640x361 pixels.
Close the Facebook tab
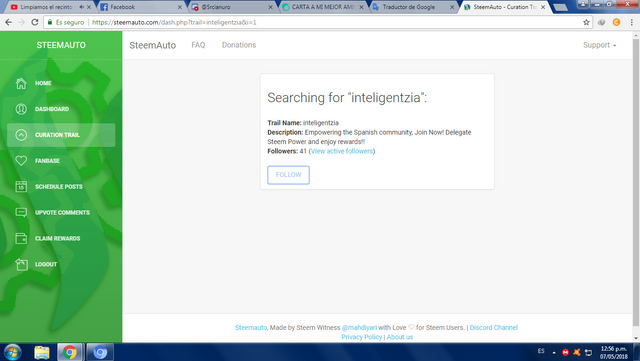point(180,7)
